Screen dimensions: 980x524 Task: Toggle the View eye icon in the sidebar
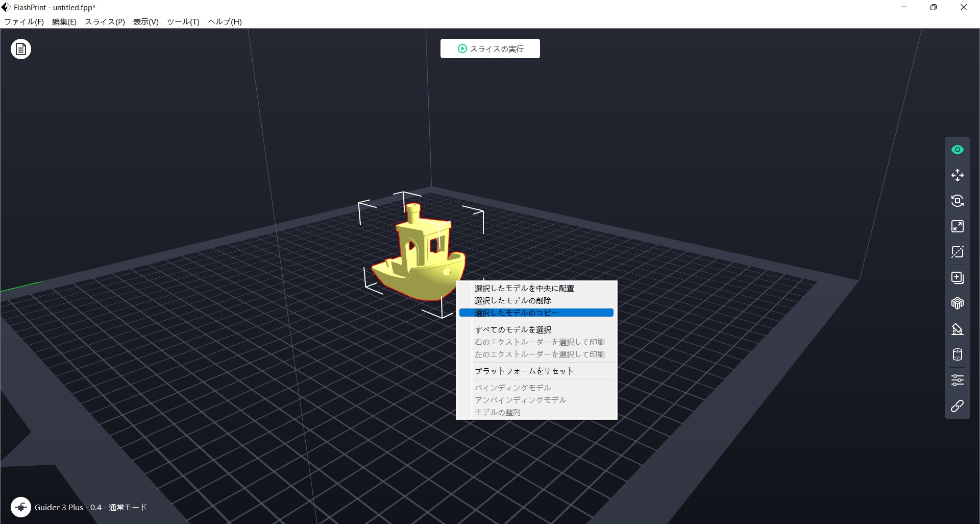[x=958, y=149]
